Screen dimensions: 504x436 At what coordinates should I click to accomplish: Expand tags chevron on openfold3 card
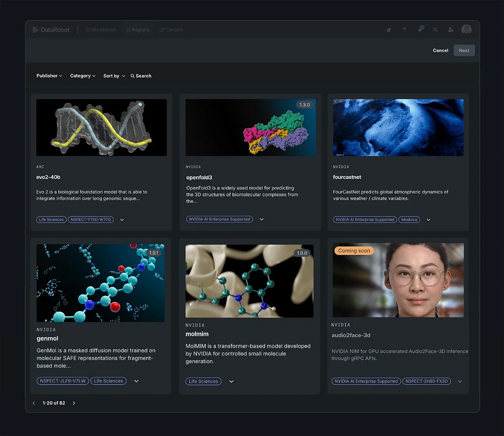[x=262, y=219]
